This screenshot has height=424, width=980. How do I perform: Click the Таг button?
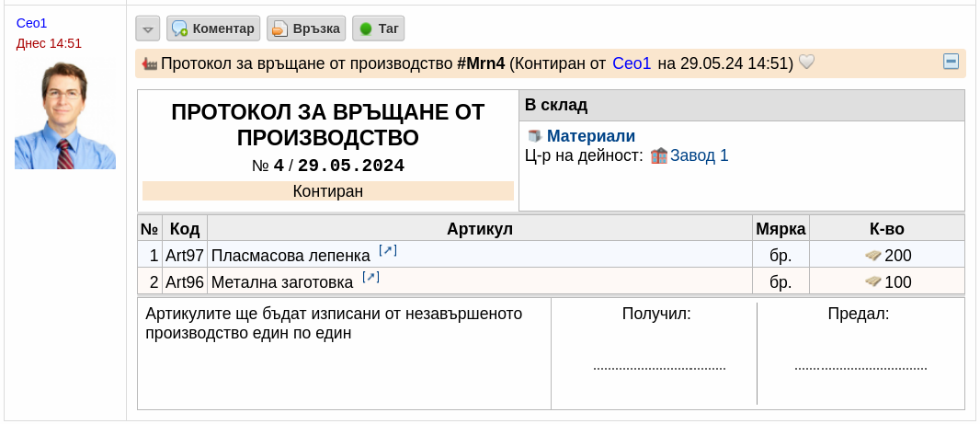379,29
